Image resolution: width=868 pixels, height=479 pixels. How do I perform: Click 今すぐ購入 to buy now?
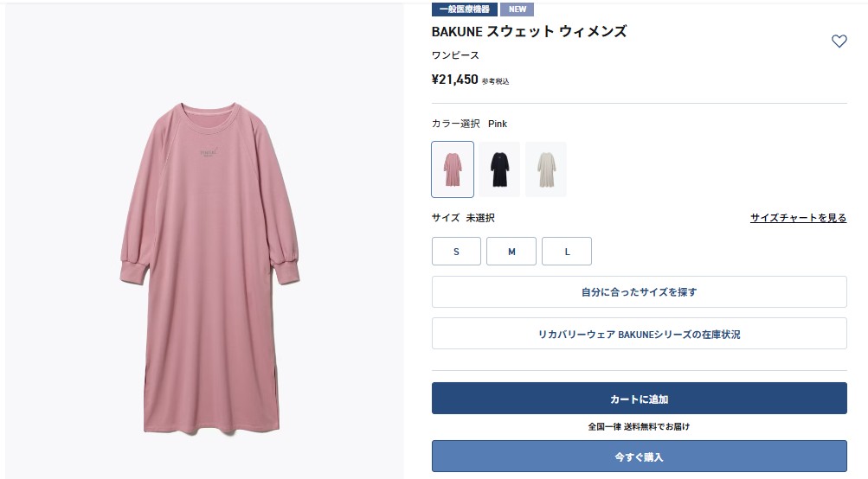click(639, 457)
